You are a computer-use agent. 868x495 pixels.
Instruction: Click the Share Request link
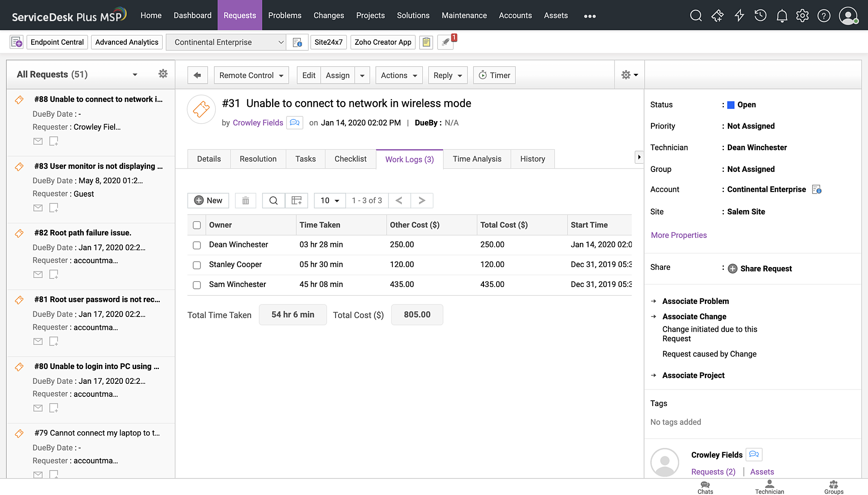766,268
